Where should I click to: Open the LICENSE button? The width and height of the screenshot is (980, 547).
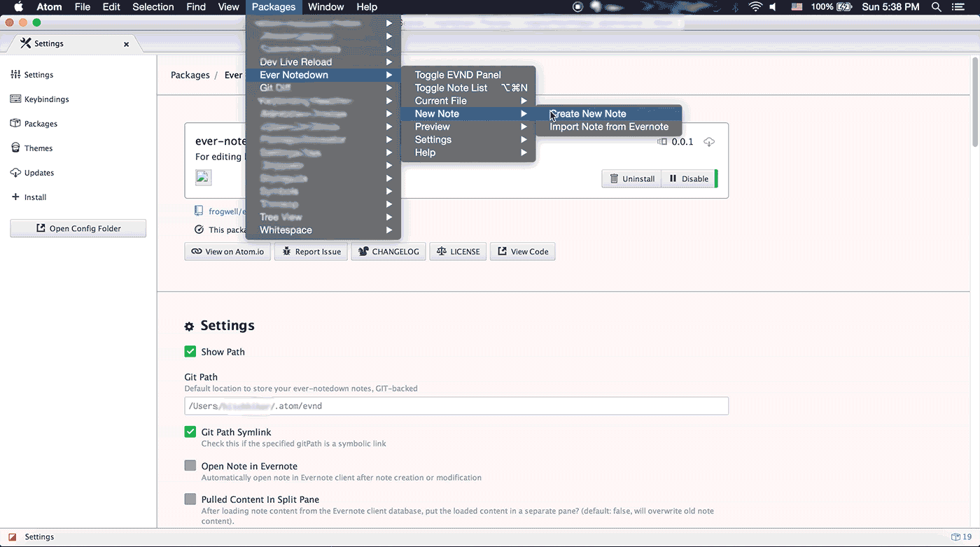tap(458, 252)
